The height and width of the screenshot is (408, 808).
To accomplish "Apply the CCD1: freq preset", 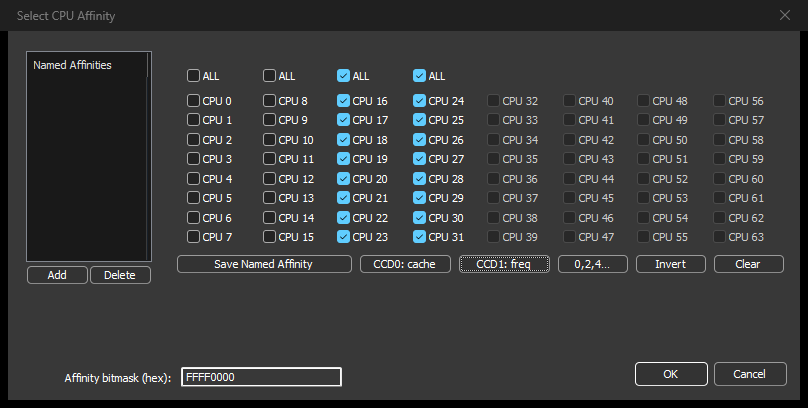I will (x=504, y=264).
